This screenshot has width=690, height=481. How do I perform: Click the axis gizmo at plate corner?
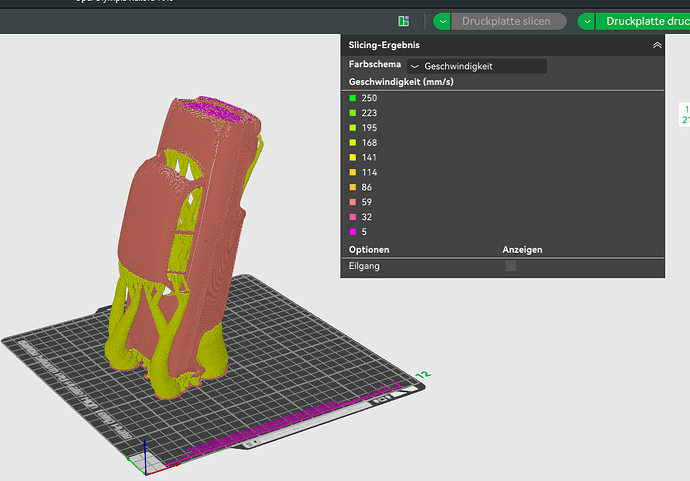[145, 460]
